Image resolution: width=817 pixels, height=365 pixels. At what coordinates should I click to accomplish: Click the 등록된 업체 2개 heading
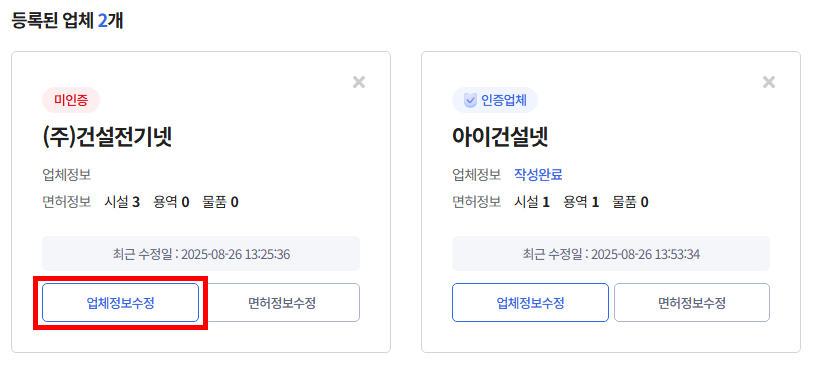click(67, 21)
